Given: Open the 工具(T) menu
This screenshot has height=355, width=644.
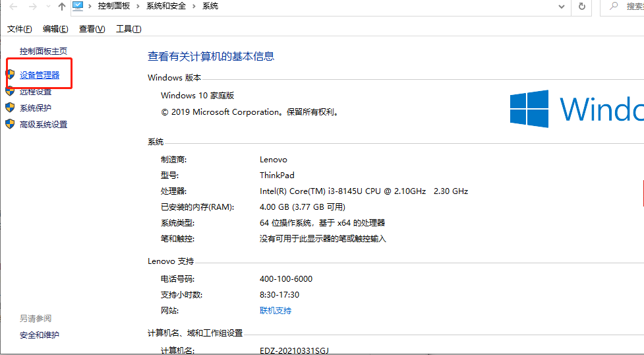Looking at the screenshot, I should 129,29.
